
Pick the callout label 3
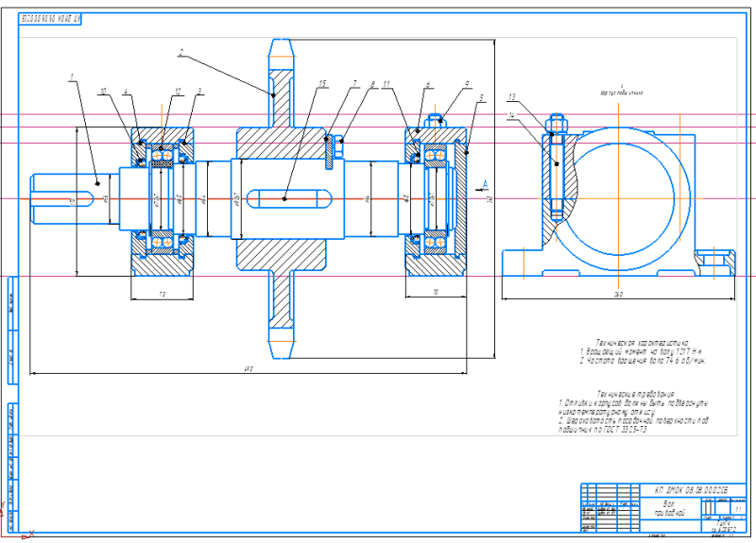[x=200, y=91]
